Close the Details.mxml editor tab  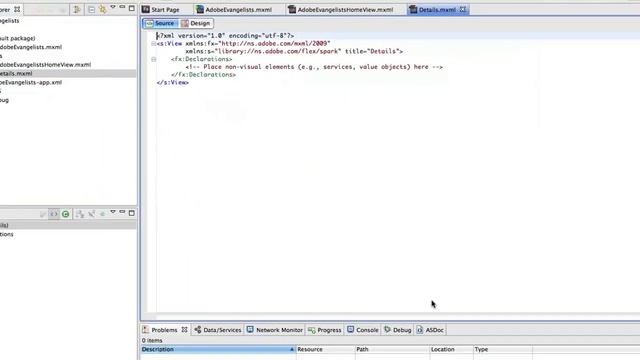tap(463, 9)
